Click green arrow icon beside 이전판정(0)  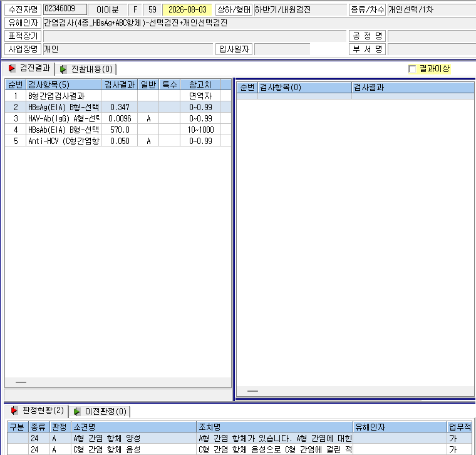[77, 412]
